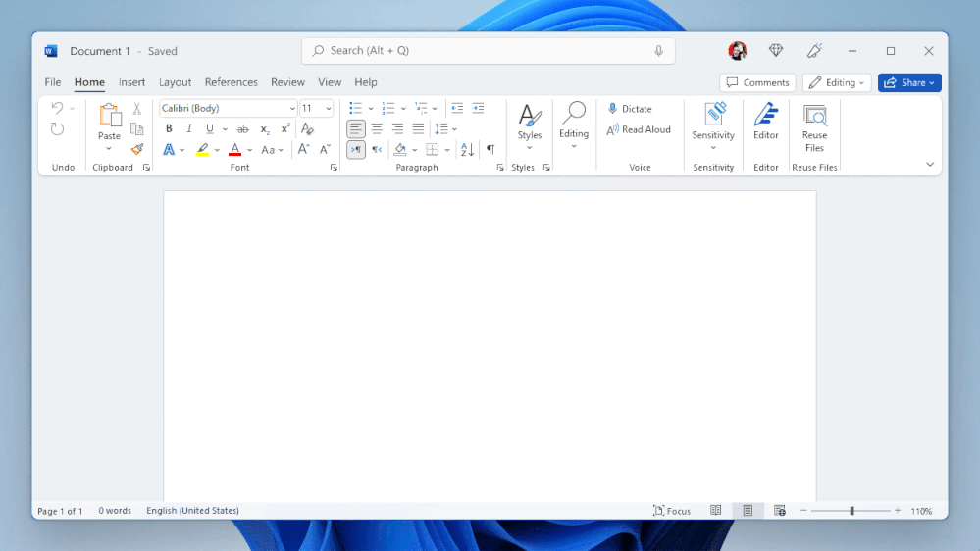Image resolution: width=980 pixels, height=551 pixels.
Task: Collapse the ribbon with chevron
Action: click(x=930, y=165)
